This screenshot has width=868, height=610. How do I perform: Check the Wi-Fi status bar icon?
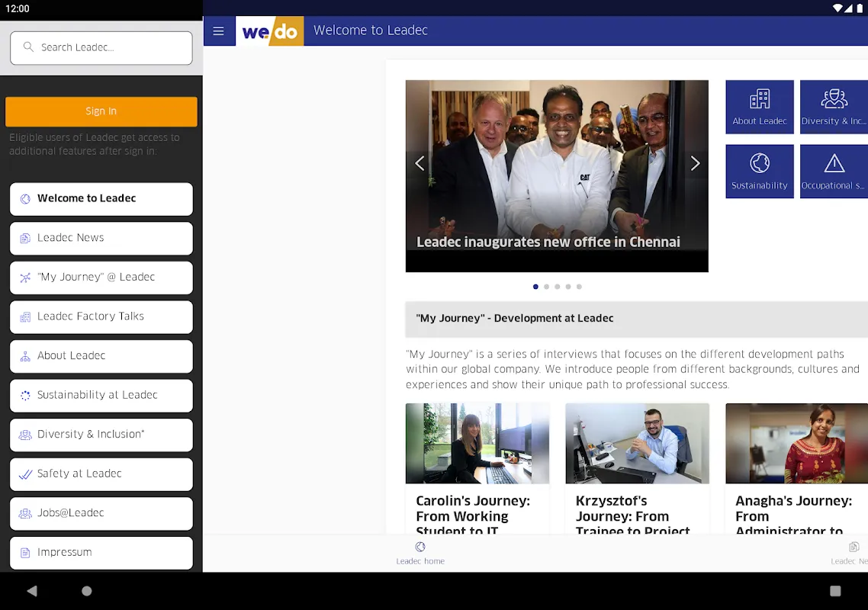pyautogui.click(x=837, y=8)
